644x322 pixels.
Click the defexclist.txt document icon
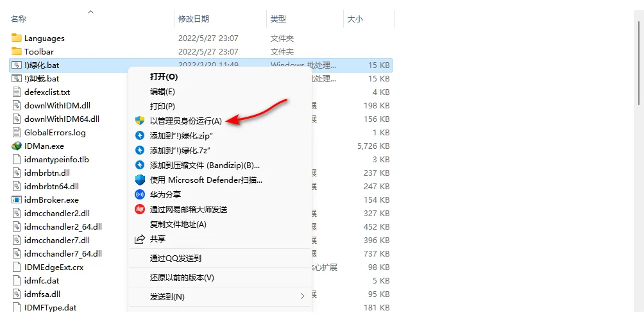click(17, 92)
